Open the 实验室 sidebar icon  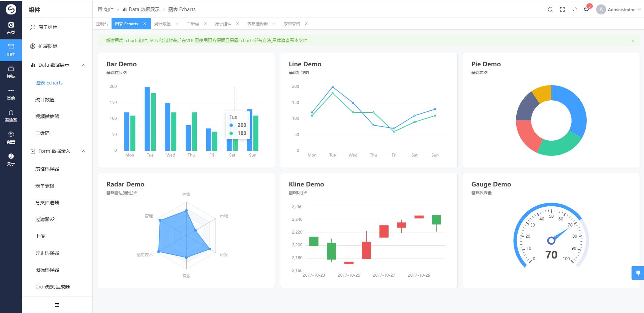11,116
